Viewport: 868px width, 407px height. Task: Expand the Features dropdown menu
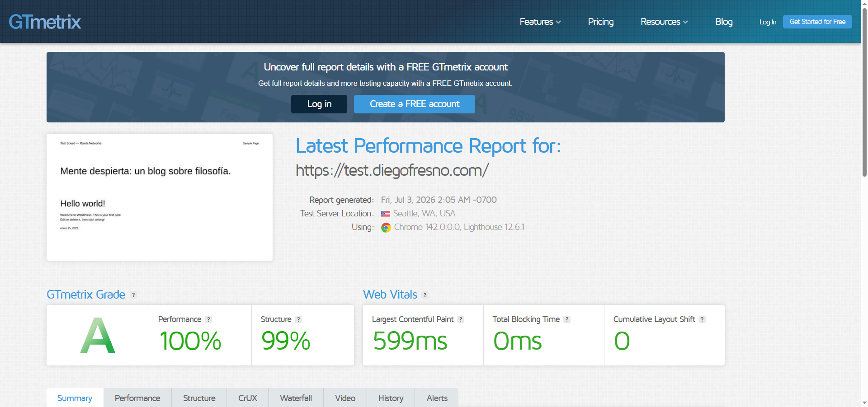(540, 22)
